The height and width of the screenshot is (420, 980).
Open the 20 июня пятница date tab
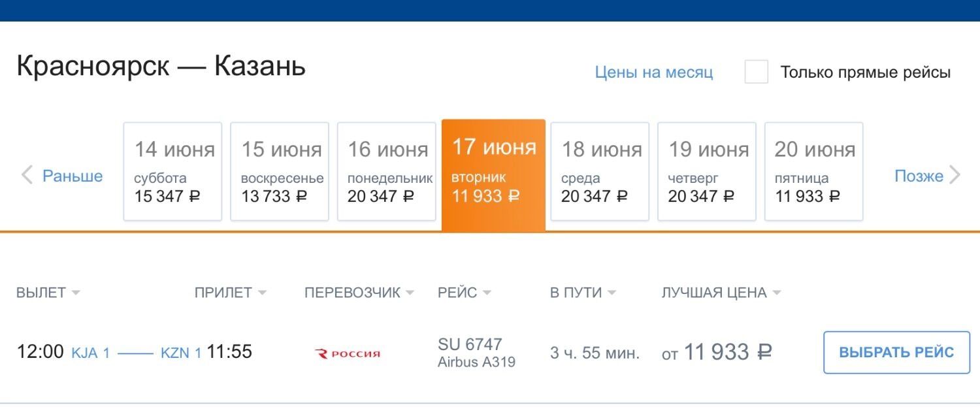(814, 172)
